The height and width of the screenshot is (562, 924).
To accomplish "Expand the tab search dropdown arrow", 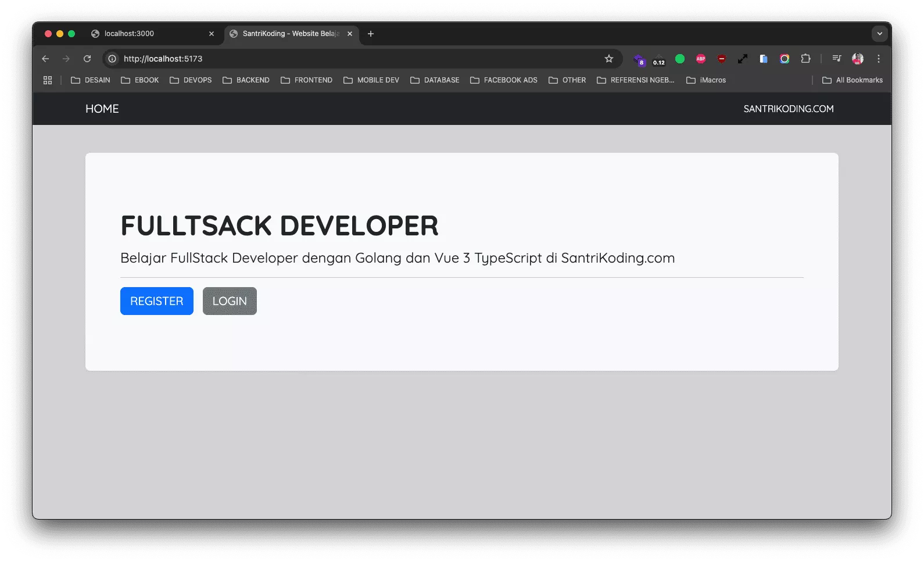I will coord(880,34).
